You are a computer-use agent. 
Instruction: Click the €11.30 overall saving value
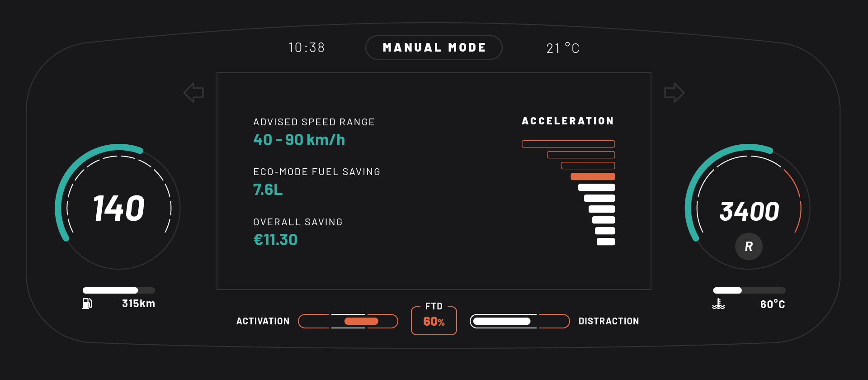click(x=275, y=240)
